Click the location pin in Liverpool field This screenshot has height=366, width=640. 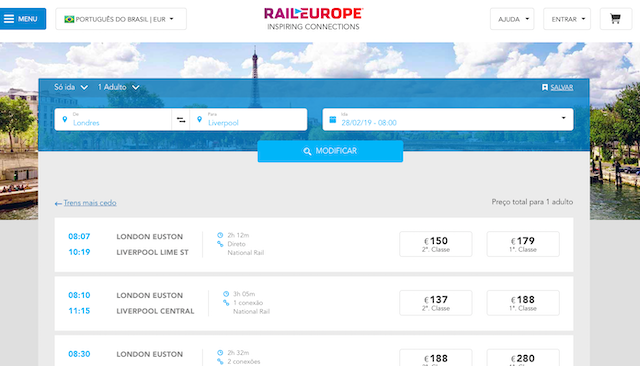[199, 119]
